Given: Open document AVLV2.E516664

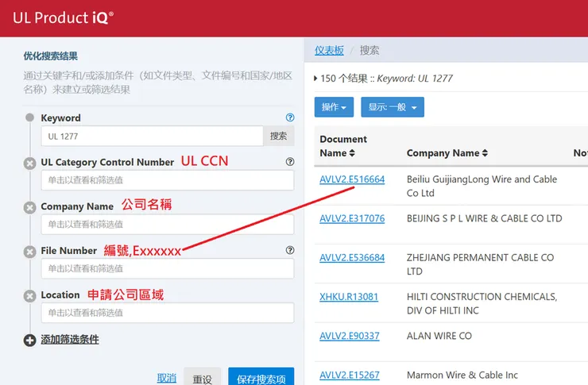Looking at the screenshot, I should coord(352,179).
